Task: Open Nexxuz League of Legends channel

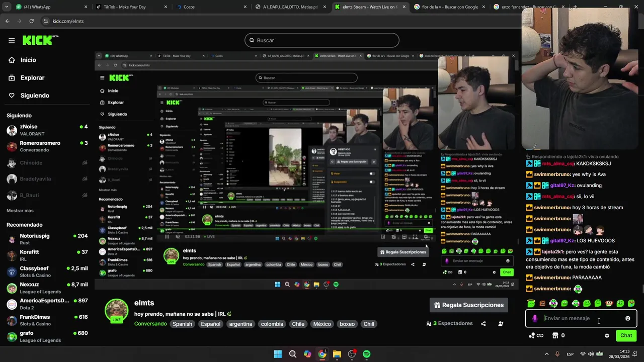Action: (x=47, y=288)
